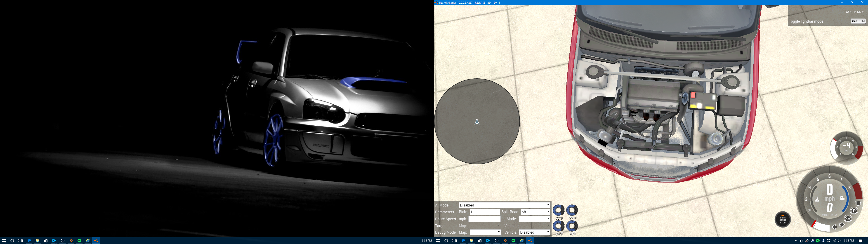
Task: Click the Windows Defender shield tray icon
Action: [829, 241]
